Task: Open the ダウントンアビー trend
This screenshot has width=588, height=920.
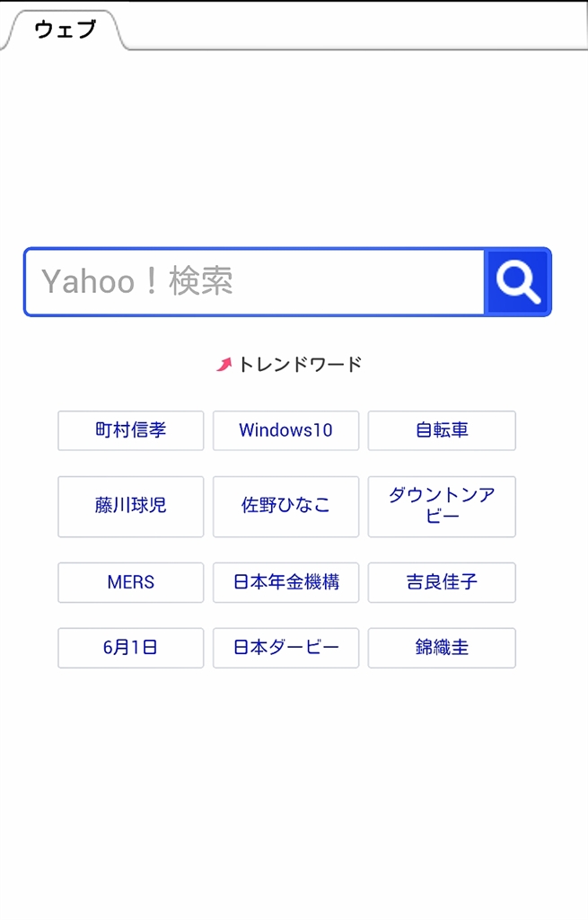Action: coord(442,506)
